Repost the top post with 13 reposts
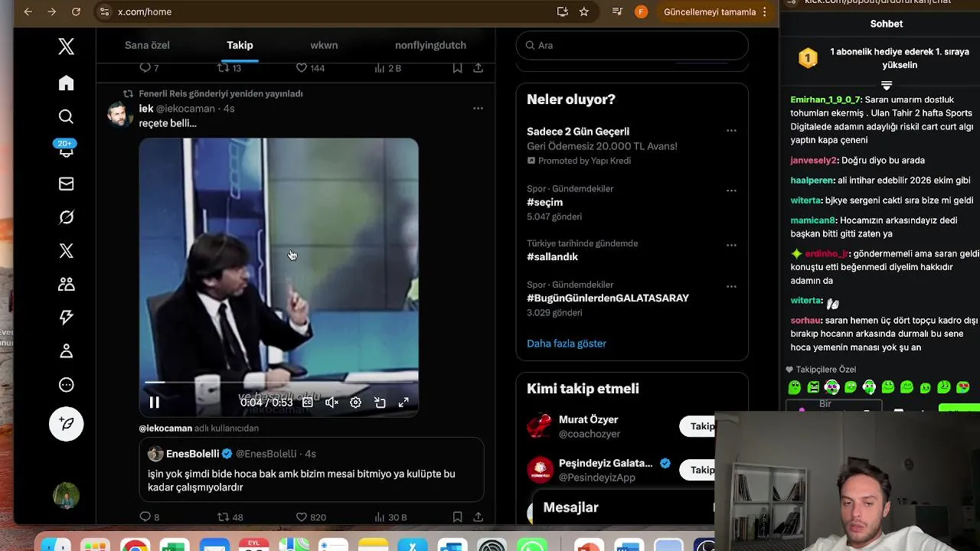The width and height of the screenshot is (980, 551). [229, 68]
